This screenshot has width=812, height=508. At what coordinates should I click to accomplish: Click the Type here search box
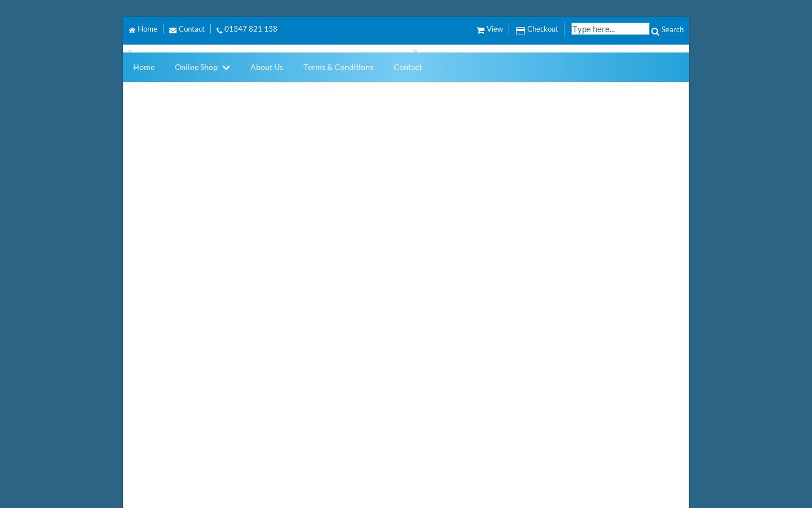[610, 29]
